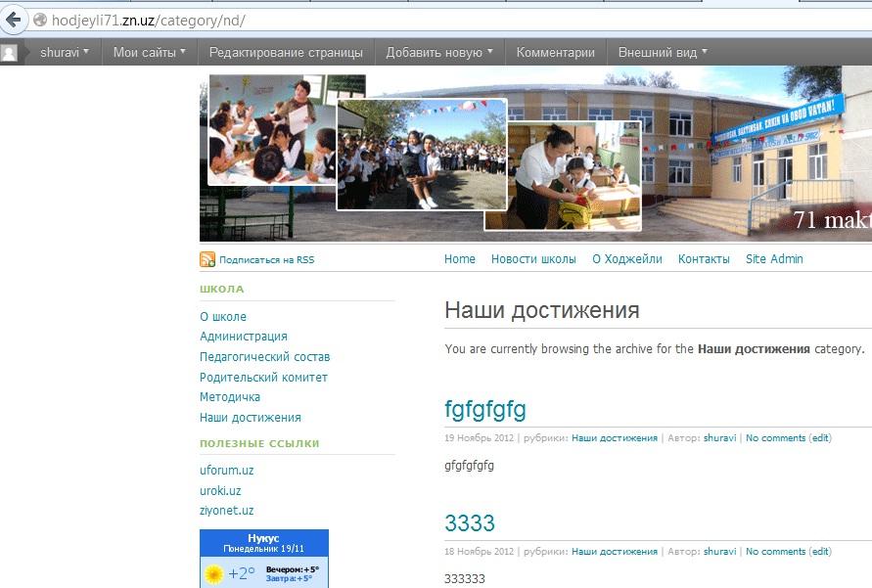Expand the Мои сайты menu

150,53
